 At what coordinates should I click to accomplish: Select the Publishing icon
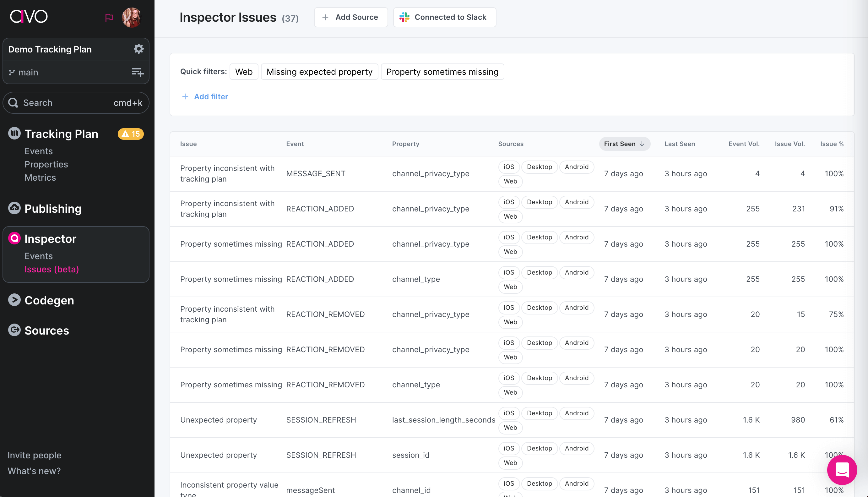14,209
